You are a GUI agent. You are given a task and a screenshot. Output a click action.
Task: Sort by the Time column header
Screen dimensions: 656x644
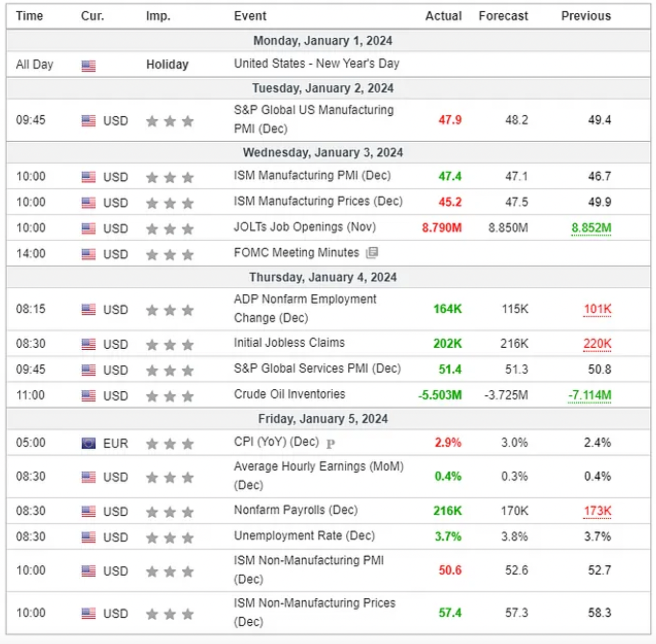point(29,16)
